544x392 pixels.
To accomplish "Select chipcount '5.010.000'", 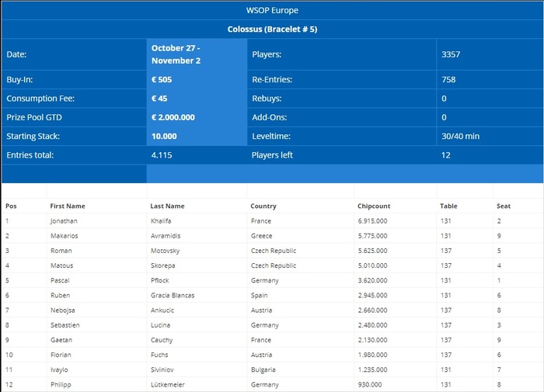I will coord(372,265).
